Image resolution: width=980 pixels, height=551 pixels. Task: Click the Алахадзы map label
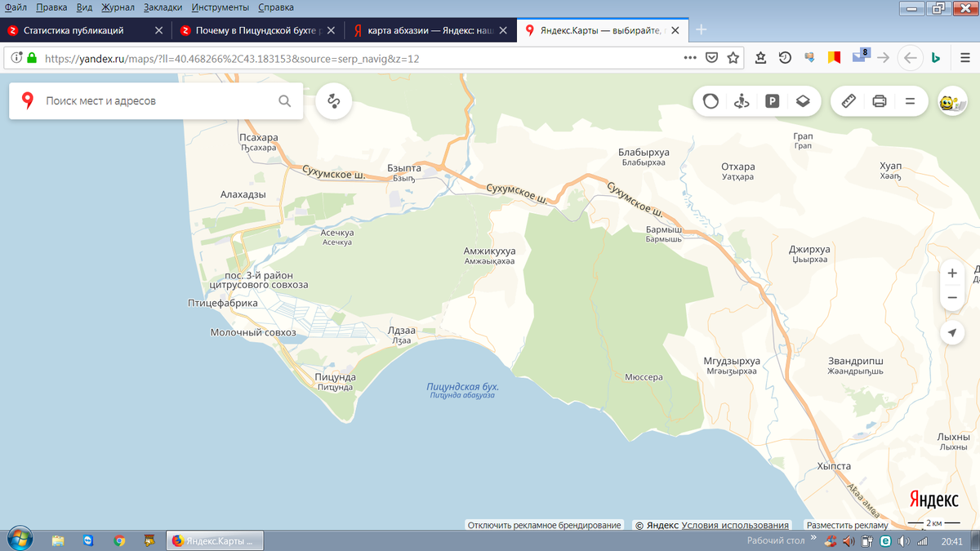[243, 195]
